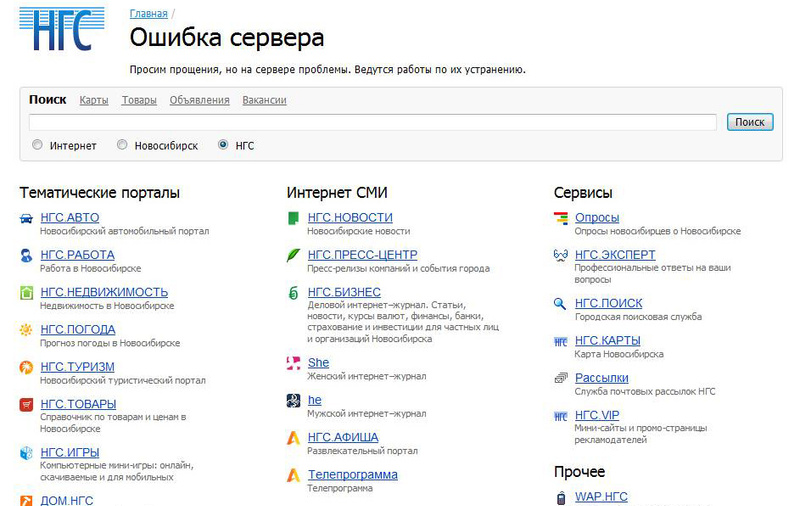Switch to the Карты search tab

94,100
